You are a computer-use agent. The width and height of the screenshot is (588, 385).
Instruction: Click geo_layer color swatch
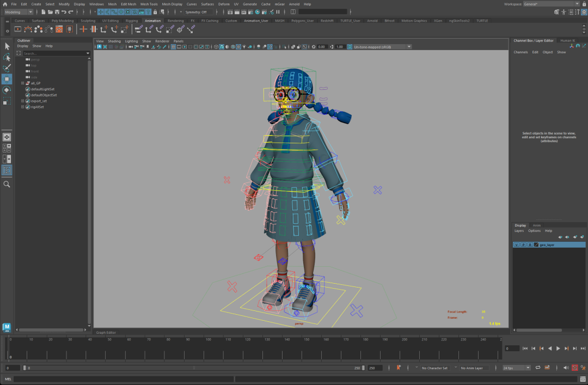tap(536, 245)
